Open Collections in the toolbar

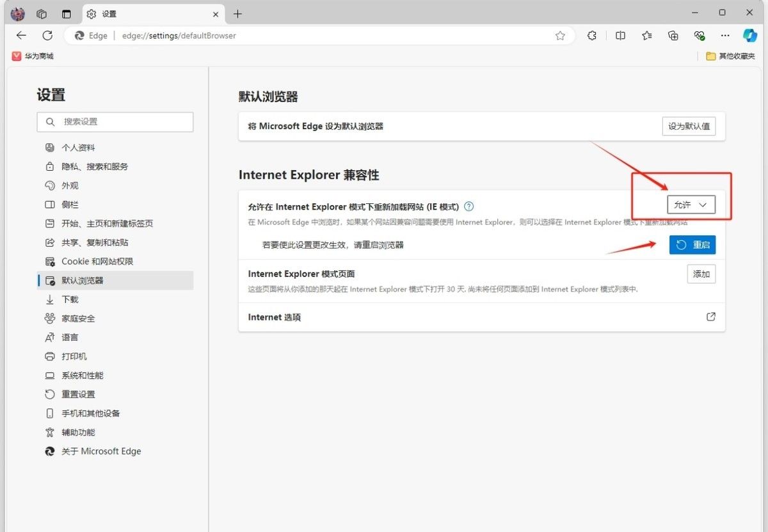point(673,36)
